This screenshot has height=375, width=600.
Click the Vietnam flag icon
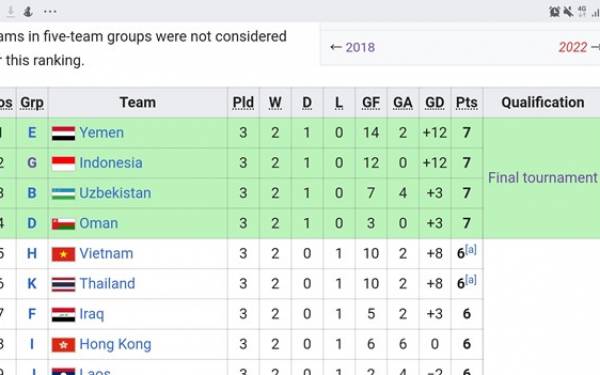coord(64,254)
